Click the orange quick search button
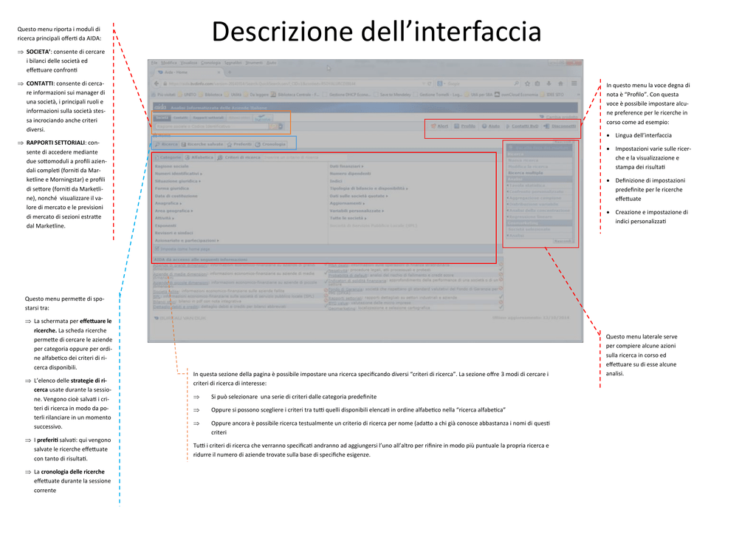The width and height of the screenshot is (756, 535). tap(273, 126)
